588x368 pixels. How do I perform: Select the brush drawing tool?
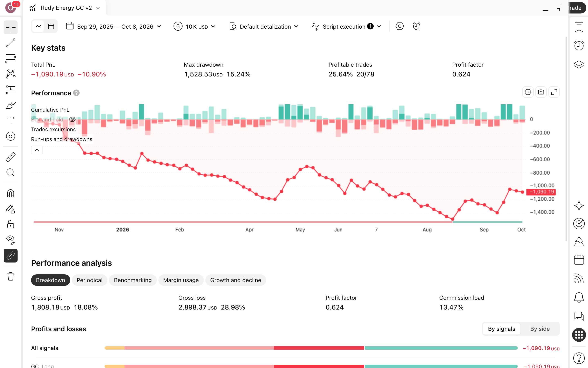click(x=10, y=105)
